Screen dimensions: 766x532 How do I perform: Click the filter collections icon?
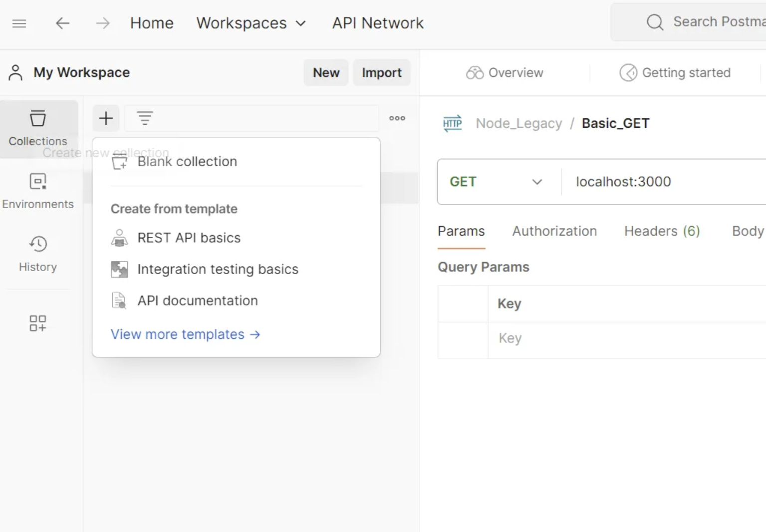(x=145, y=118)
